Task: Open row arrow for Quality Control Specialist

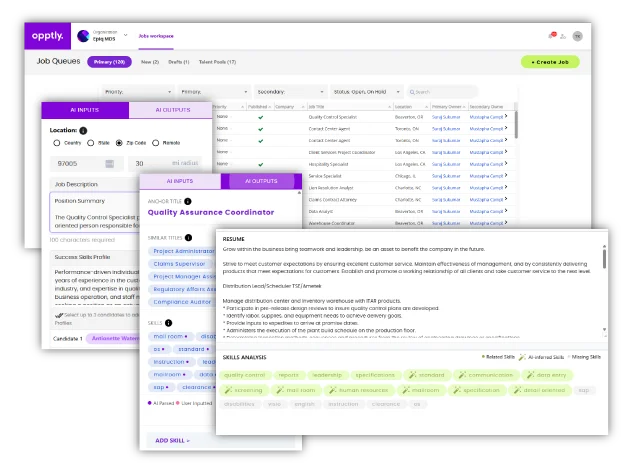Action: pos(506,116)
